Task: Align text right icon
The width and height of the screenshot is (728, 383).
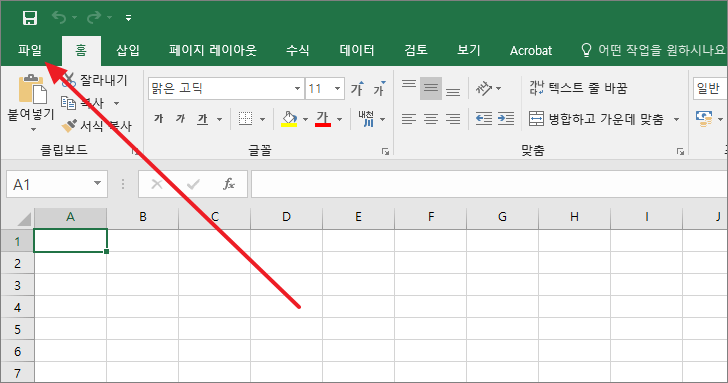Action: 453,119
